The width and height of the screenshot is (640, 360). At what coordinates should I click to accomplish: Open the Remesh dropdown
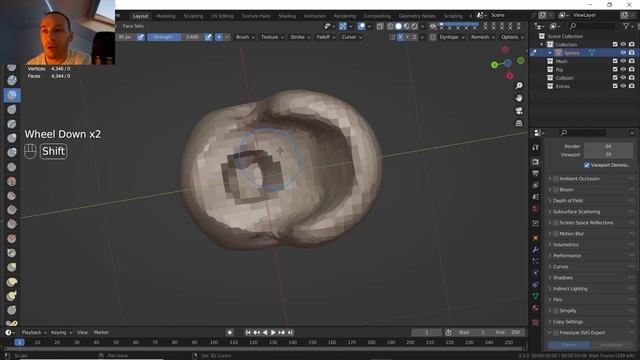click(482, 37)
